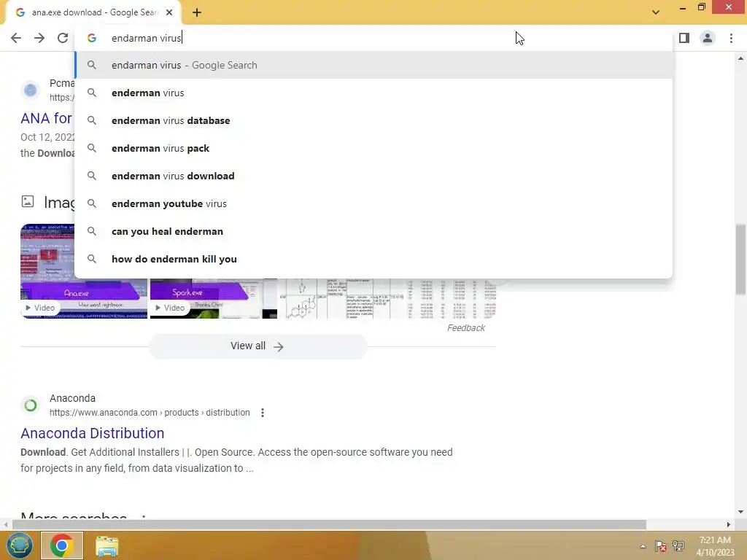Click the Google icon in the address bar

pyautogui.click(x=92, y=38)
